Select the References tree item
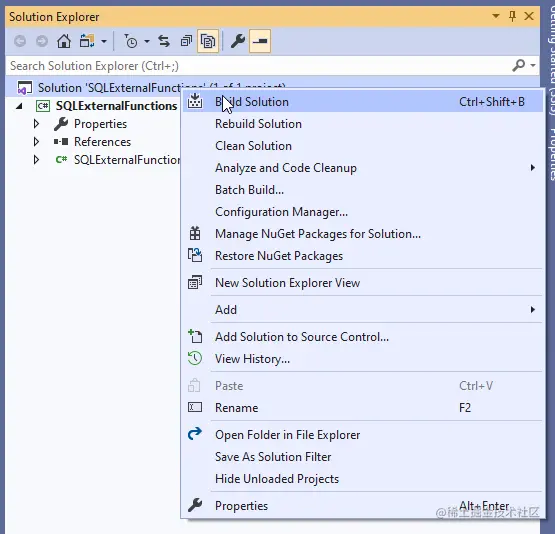Viewport: 555px width, 534px height. pos(102,142)
